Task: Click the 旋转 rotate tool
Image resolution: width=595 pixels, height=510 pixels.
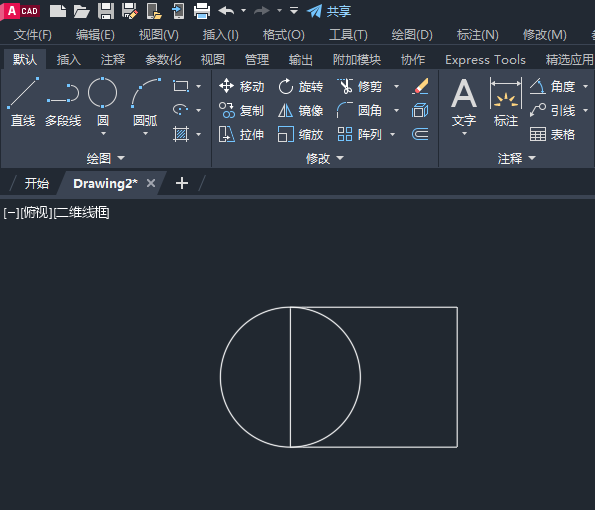Action: click(x=301, y=87)
